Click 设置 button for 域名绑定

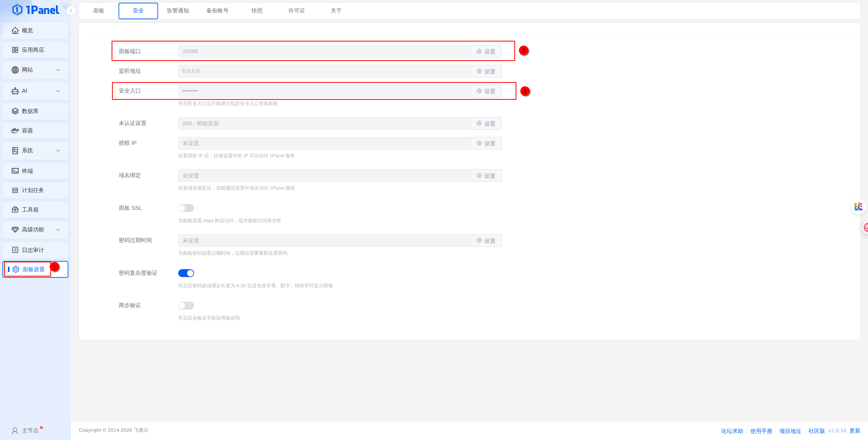click(486, 176)
